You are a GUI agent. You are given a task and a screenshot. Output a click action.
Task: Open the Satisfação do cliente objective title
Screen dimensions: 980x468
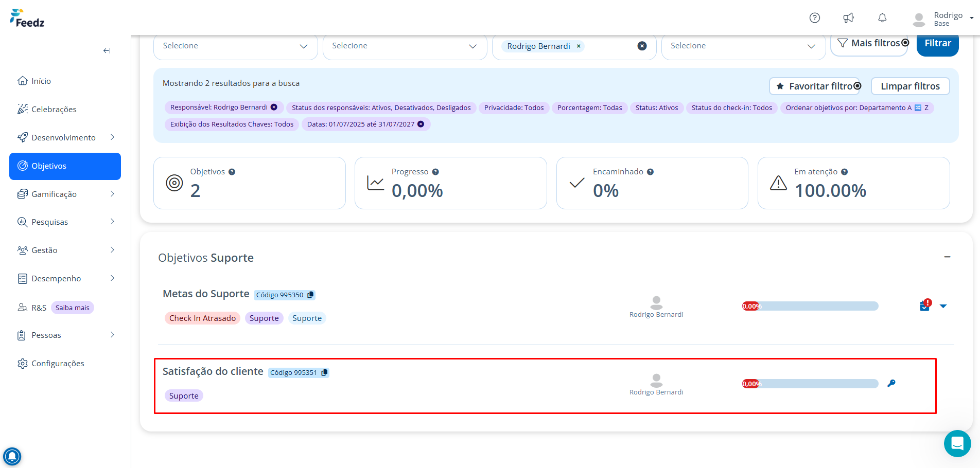tap(213, 371)
